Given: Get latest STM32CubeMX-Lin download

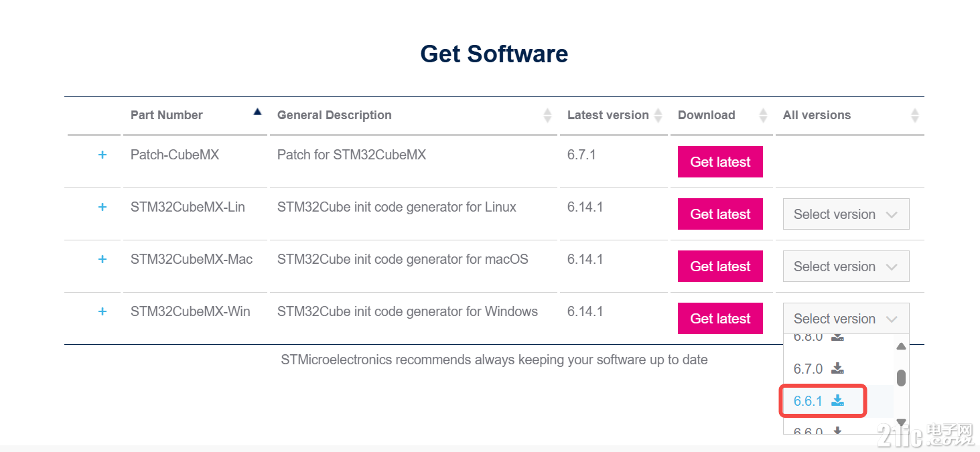Looking at the screenshot, I should click(720, 214).
